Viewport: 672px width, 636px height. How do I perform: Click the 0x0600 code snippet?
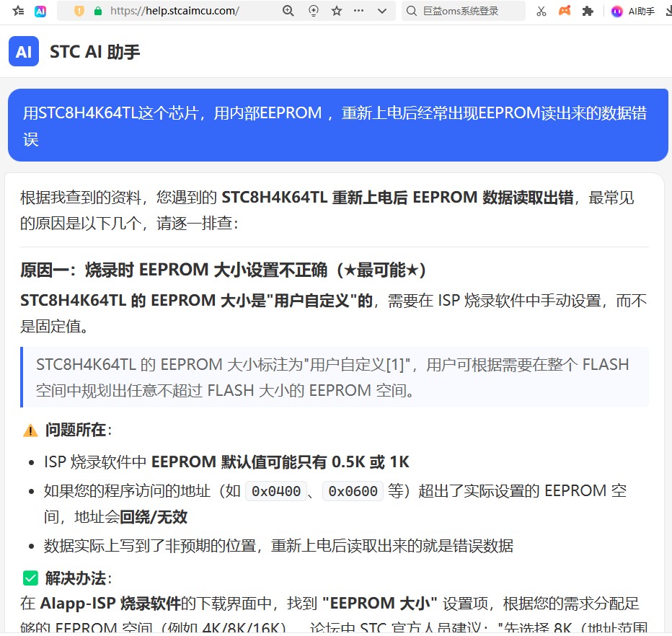click(353, 491)
